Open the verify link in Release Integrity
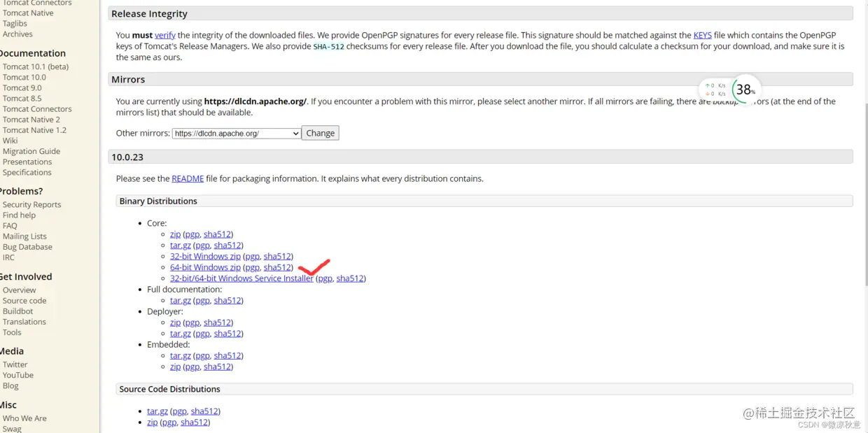Screen dimensions: 868x433 point(165,35)
